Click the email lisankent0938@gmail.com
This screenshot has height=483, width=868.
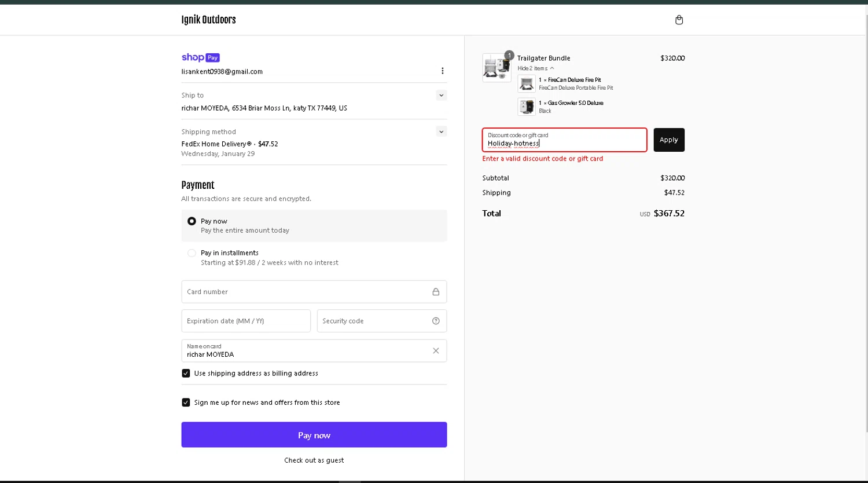222,72
